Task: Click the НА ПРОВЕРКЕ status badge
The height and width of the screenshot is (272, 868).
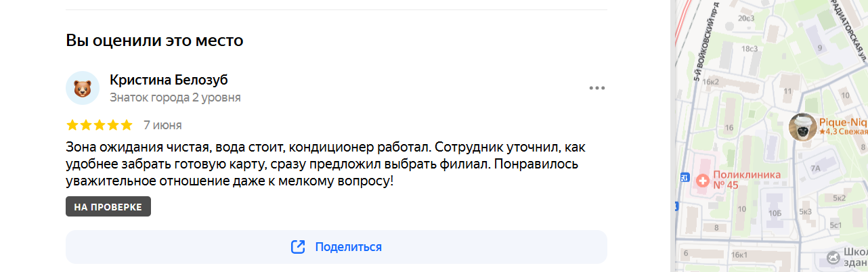Action: 108,206
